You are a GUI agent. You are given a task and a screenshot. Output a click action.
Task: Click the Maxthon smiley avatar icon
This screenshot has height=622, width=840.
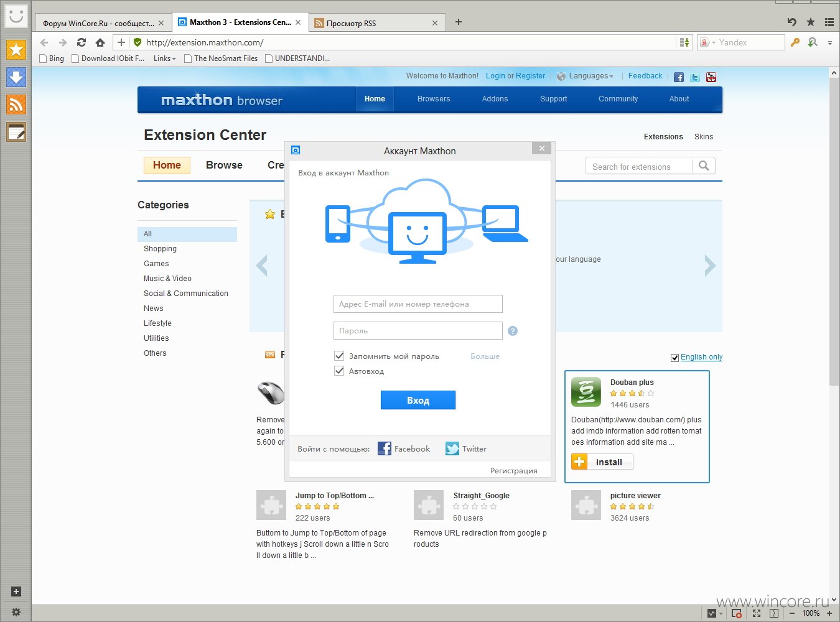pyautogui.click(x=16, y=16)
